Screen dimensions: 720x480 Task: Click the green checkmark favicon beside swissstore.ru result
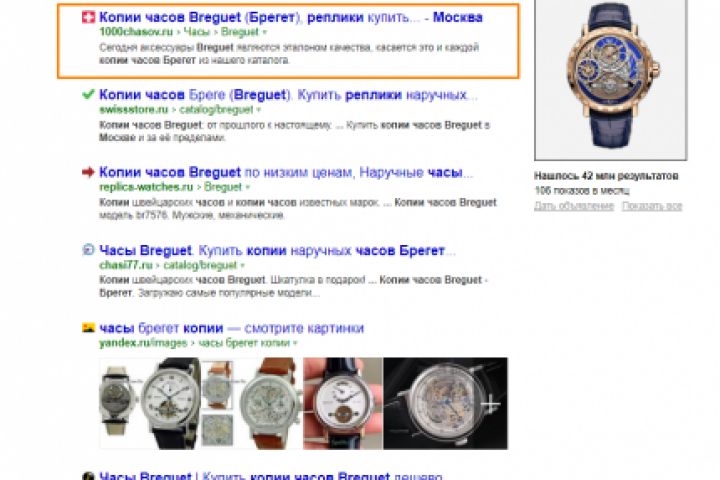[x=88, y=95]
